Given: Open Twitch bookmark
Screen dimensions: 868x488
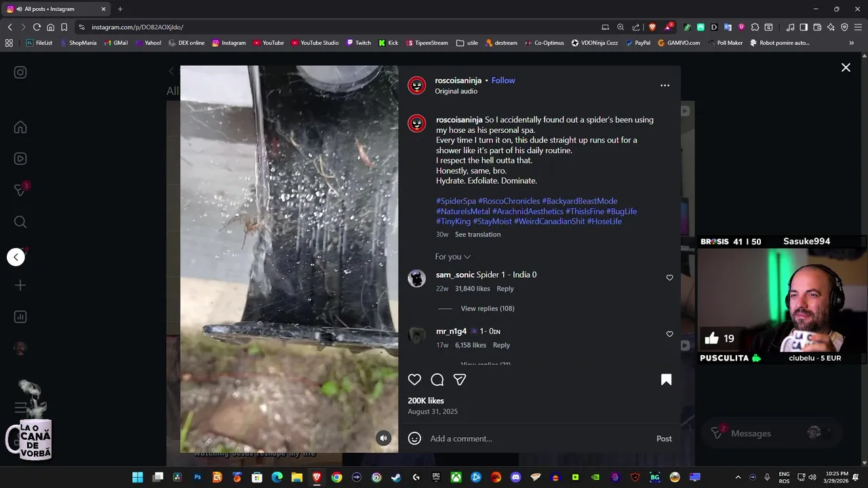Looking at the screenshot, I should (x=359, y=43).
